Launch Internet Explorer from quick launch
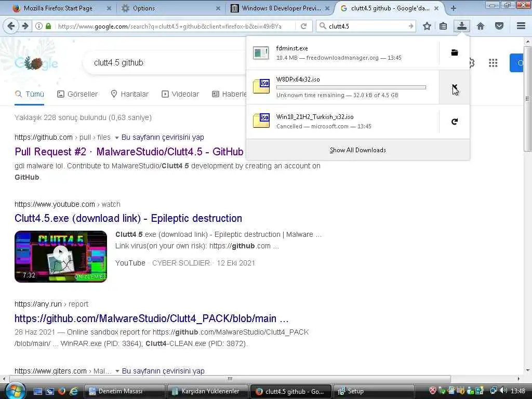Viewport: 532px width, 399px height. click(x=74, y=392)
